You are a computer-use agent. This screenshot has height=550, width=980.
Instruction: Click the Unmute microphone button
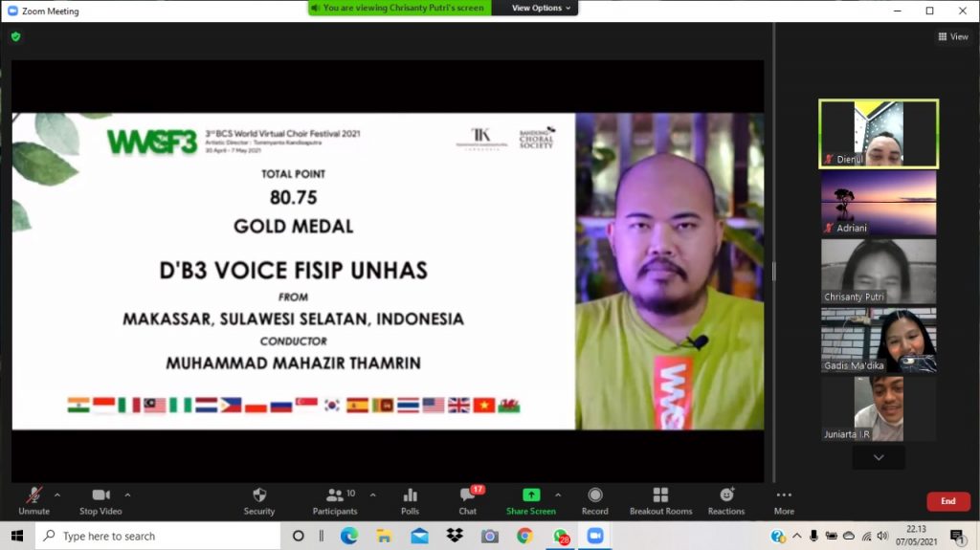point(33,501)
